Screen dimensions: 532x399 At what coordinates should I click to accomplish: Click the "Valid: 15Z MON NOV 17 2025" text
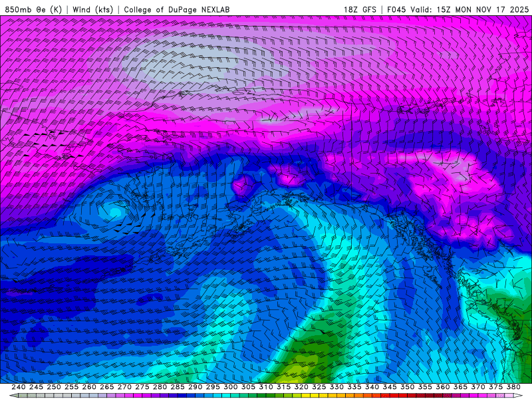(x=469, y=9)
